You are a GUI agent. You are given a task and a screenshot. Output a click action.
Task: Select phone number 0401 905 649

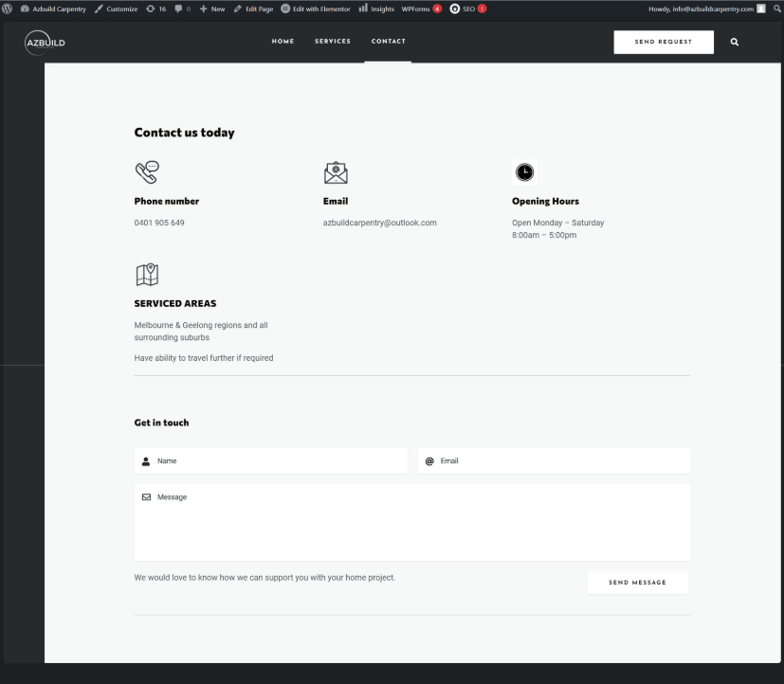(x=159, y=223)
